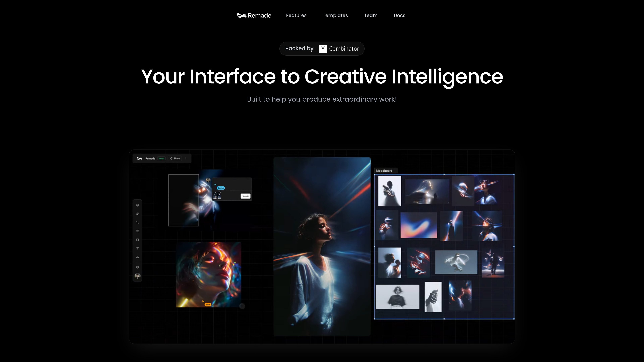
Task: Click the Backed by Y Combinator badge
Action: pos(322,48)
